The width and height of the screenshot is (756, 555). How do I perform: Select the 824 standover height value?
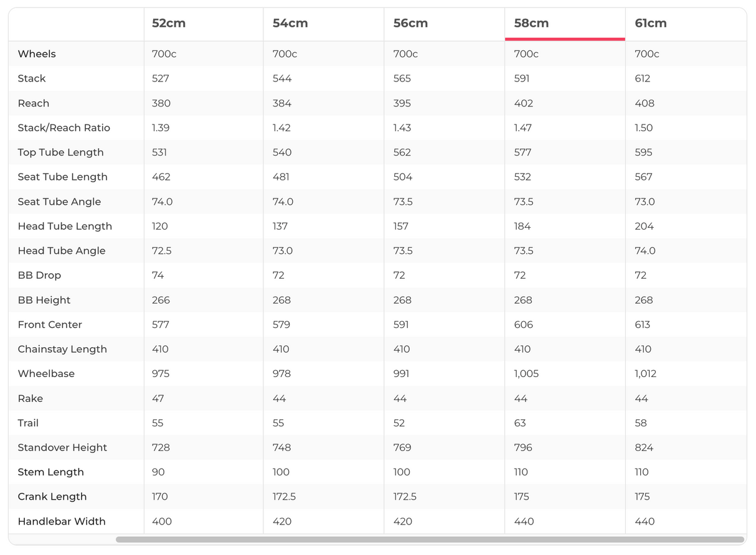point(645,447)
